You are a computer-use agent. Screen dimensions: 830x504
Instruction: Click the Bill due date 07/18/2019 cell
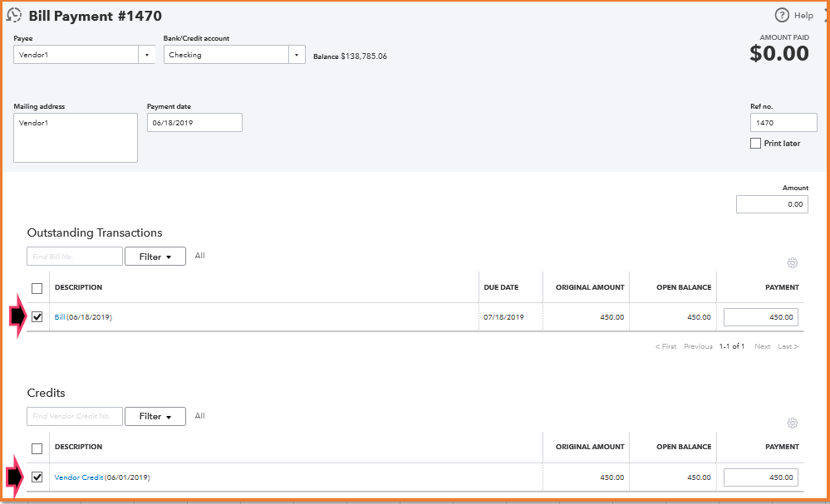coord(503,317)
